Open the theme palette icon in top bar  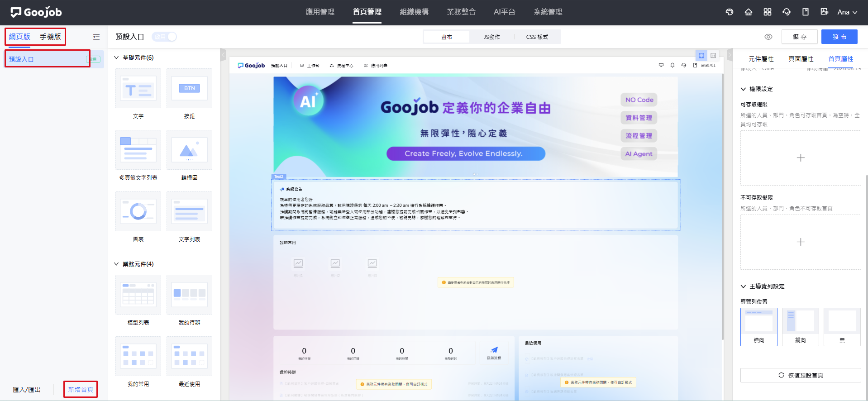tap(730, 12)
